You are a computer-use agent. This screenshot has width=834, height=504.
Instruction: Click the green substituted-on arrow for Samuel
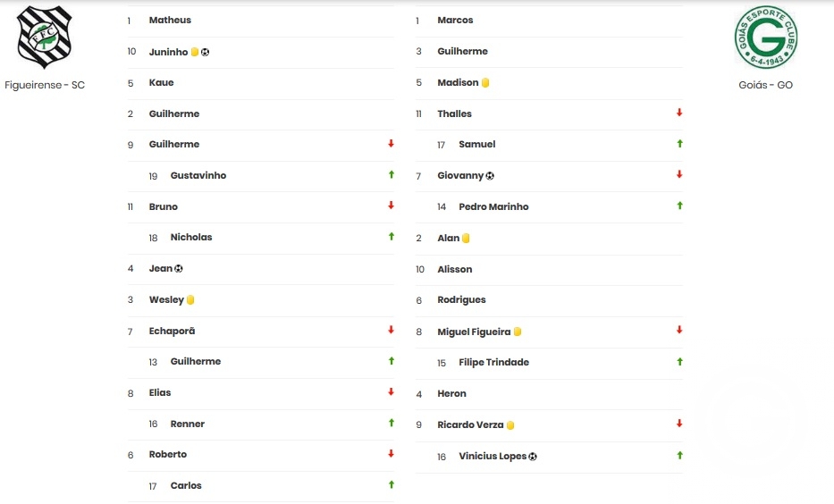coord(679,144)
